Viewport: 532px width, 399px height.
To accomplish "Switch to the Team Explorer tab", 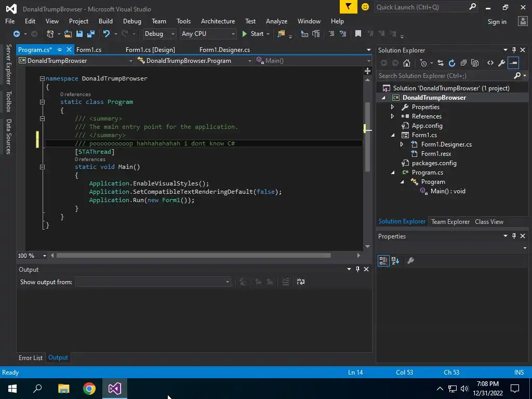I will [x=450, y=221].
